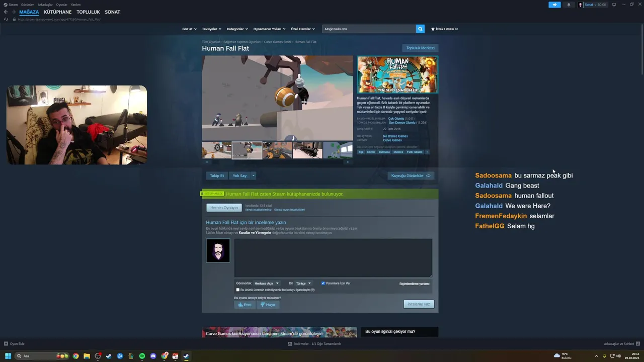This screenshot has width=644, height=362.
Task: Open the Göz at dropdown
Action: click(x=189, y=29)
